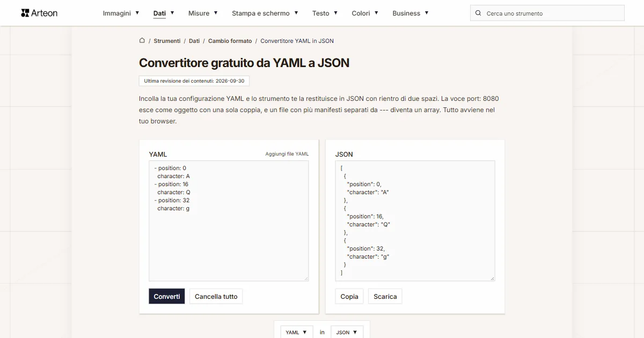Click Aggiungi file YAML link
This screenshot has height=338, width=644.
coord(287,154)
